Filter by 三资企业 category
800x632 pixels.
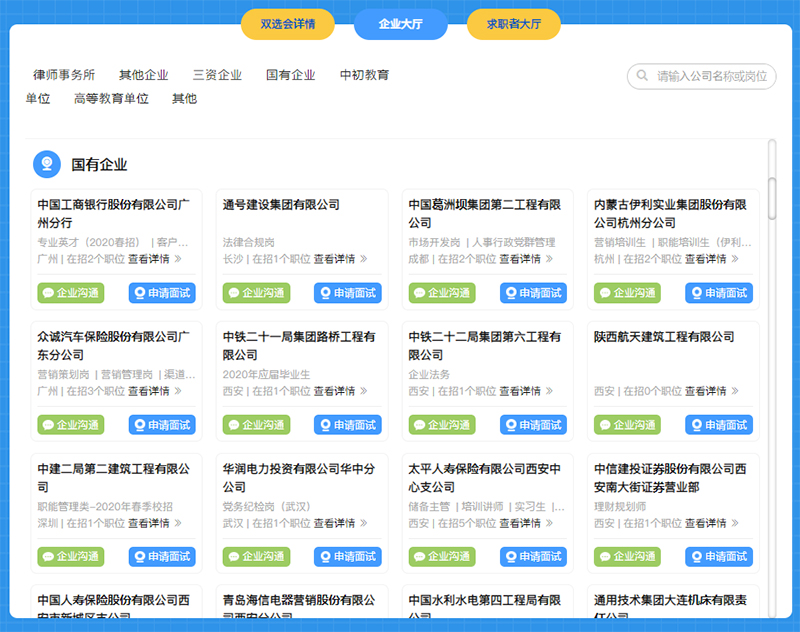click(217, 75)
